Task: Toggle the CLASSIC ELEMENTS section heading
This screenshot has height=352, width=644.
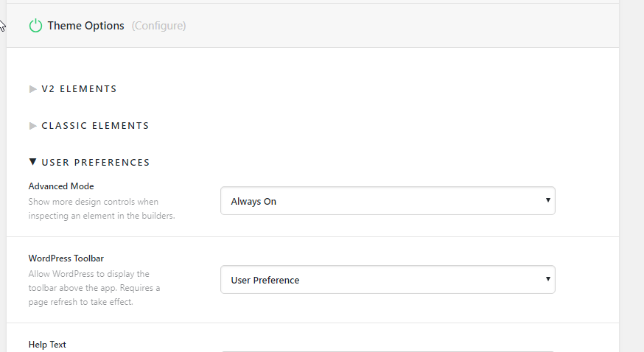Action: pos(95,126)
